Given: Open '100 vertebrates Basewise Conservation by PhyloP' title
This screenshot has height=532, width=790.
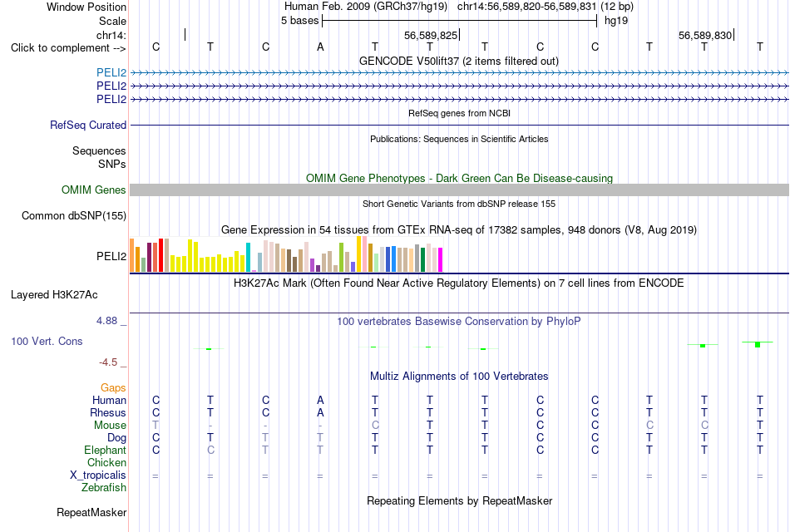Looking at the screenshot, I should coord(458,322).
